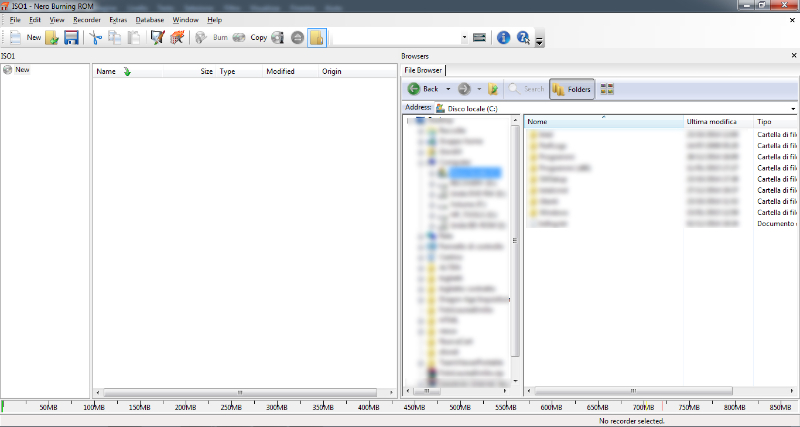Click the New compilation button
The image size is (800, 427).
pyautogui.click(x=24, y=37)
